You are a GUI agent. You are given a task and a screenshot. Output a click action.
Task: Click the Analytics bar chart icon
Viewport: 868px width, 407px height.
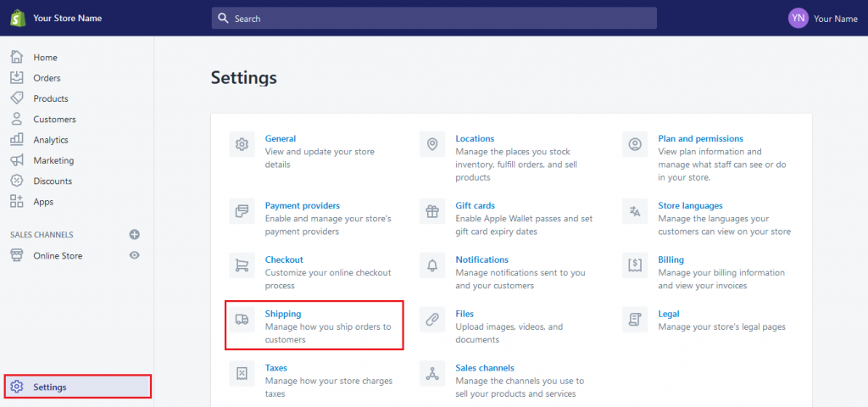(17, 140)
